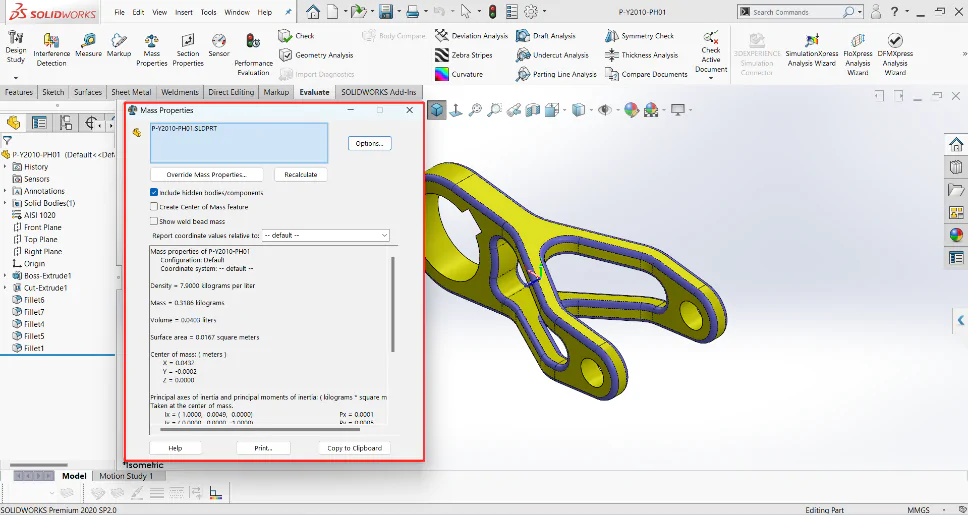Viewport: 968px width, 515px height.
Task: Switch to ConfigurationManager tab icon
Action: point(66,123)
